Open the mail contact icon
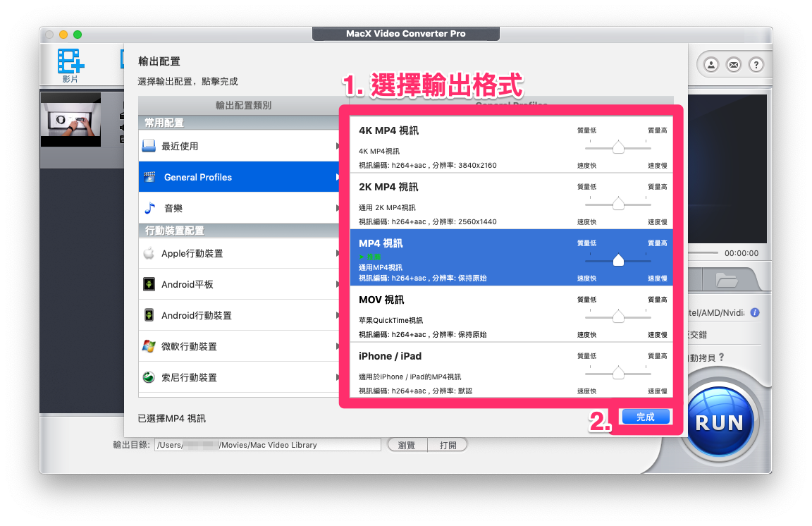 click(734, 65)
